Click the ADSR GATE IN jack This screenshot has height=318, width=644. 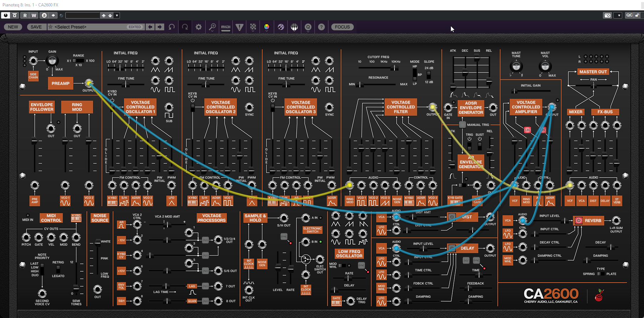point(448,107)
